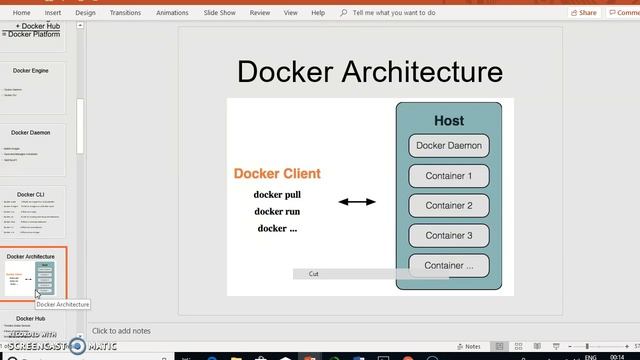Switch to Slide Sorter view
This screenshot has height=360, width=640.
coord(518,347)
